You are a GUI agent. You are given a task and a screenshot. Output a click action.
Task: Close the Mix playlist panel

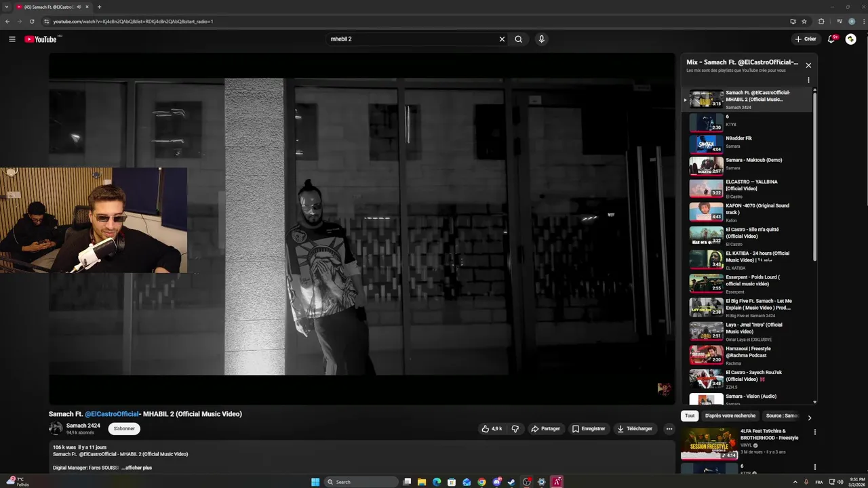[x=808, y=66]
